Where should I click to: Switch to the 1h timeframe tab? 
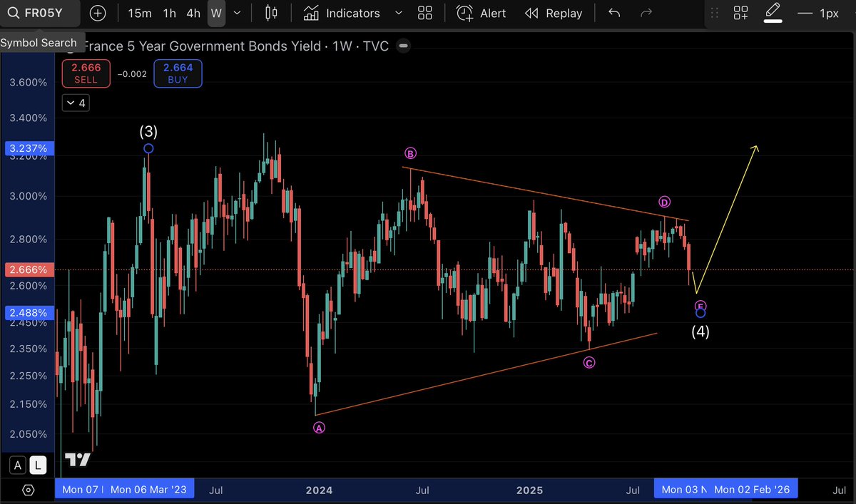pos(168,12)
